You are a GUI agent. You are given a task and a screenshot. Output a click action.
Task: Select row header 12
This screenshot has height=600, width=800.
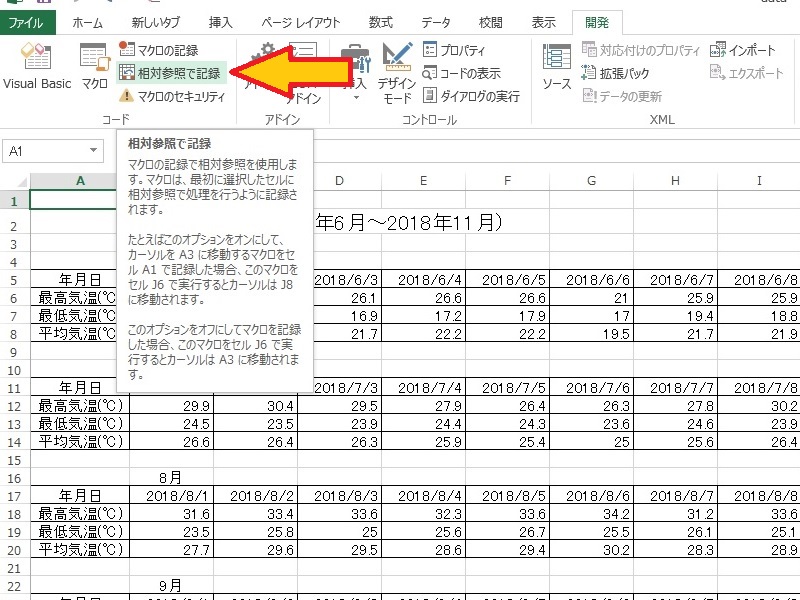(x=14, y=406)
